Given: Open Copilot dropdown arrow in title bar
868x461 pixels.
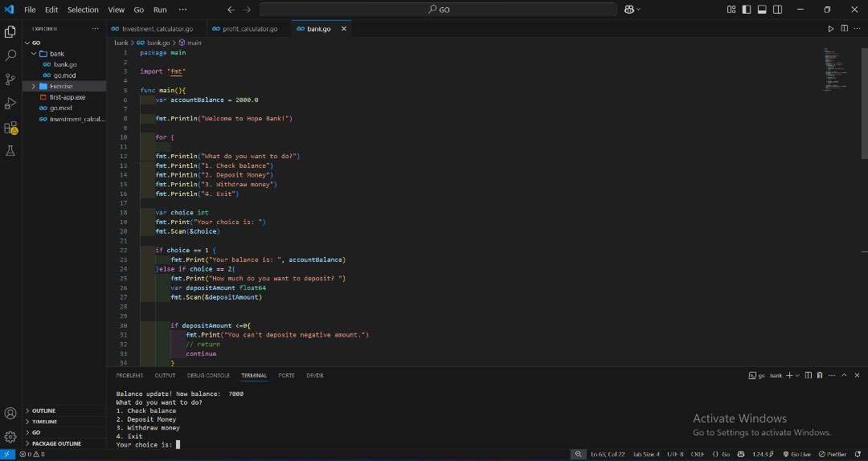Looking at the screenshot, I should click(x=638, y=10).
